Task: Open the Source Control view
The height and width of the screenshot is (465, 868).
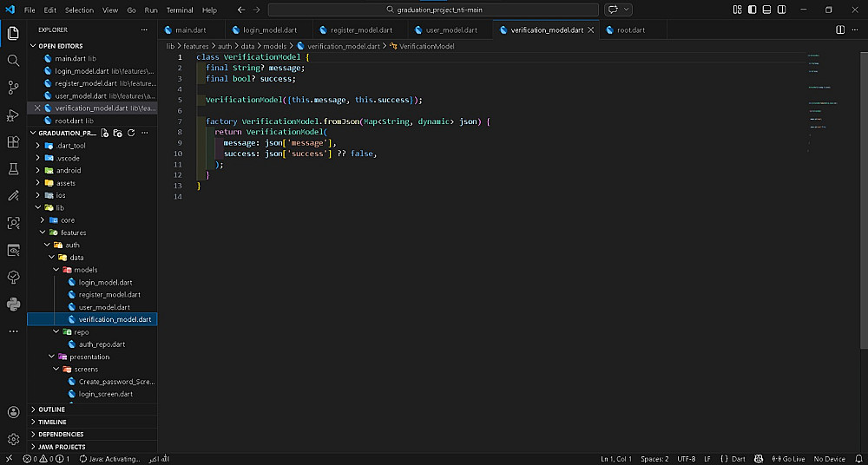Action: (x=13, y=88)
